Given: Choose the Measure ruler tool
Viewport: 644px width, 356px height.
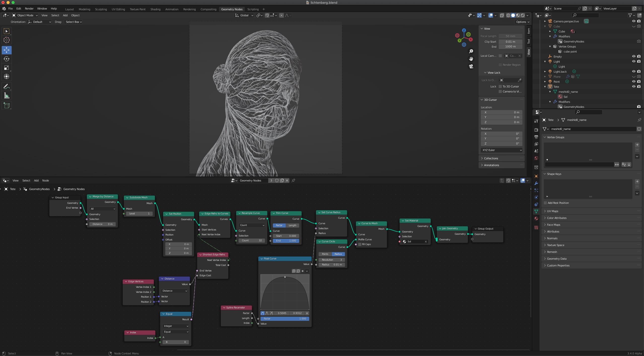Looking at the screenshot, I should pos(7,96).
